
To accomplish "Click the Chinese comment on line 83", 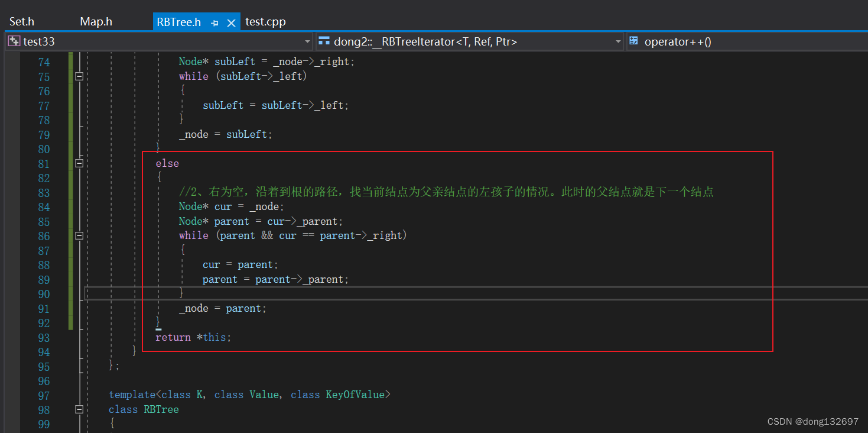I will click(x=446, y=192).
